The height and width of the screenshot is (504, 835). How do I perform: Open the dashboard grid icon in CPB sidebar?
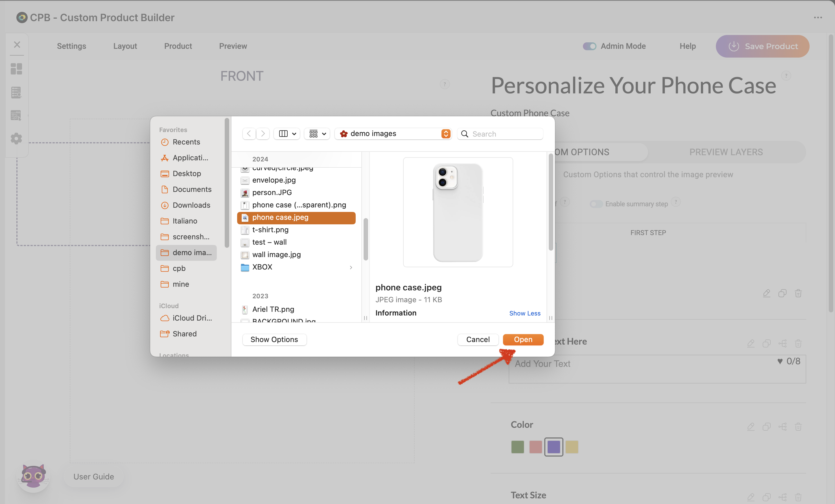[16, 69]
